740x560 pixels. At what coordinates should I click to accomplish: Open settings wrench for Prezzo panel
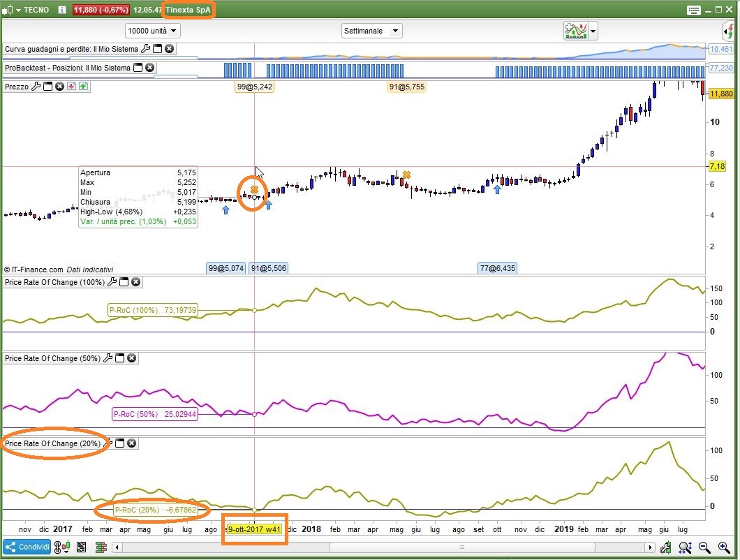point(36,87)
